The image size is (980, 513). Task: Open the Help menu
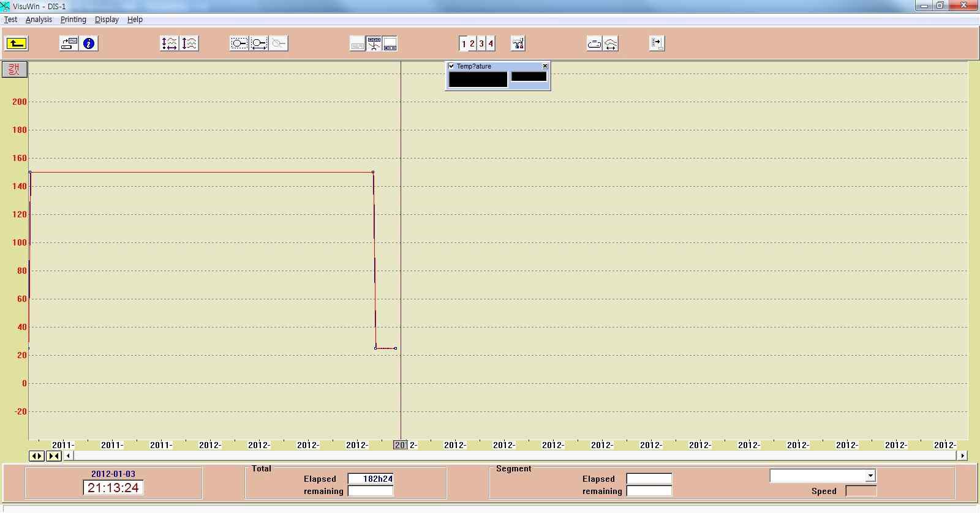[x=135, y=20]
